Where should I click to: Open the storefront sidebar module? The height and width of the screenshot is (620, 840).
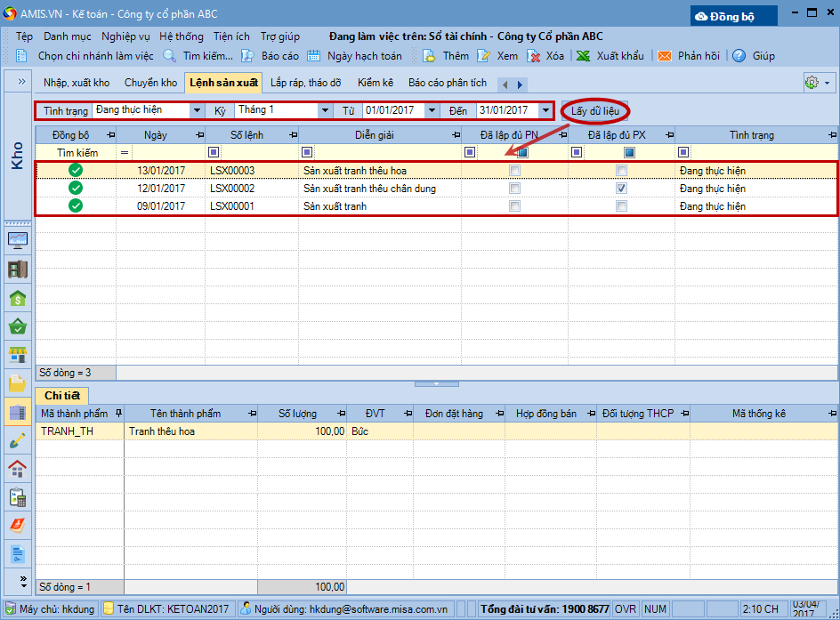(x=18, y=355)
